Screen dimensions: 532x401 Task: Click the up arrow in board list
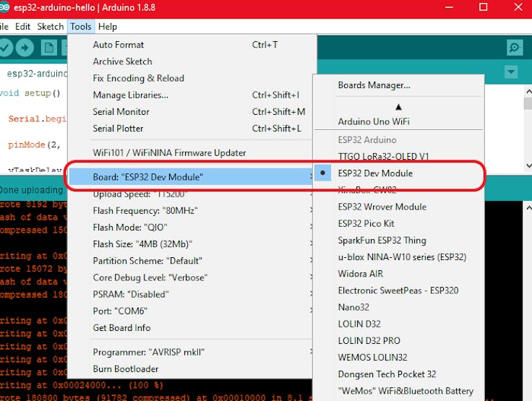tap(399, 107)
